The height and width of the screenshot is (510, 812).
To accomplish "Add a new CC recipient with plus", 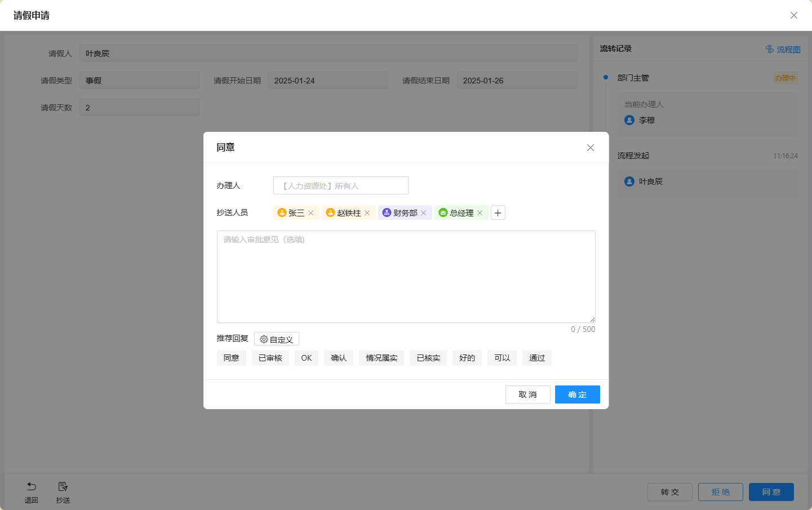I will pos(498,213).
